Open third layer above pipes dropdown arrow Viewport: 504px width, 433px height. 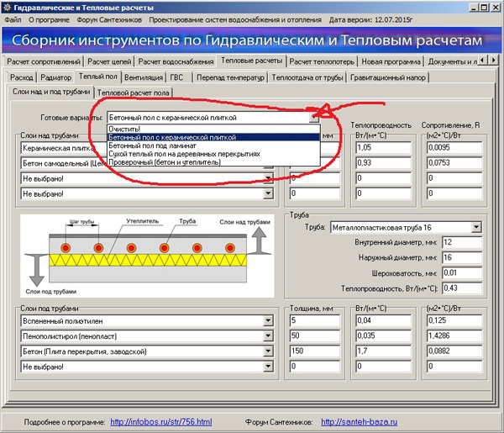(268, 178)
